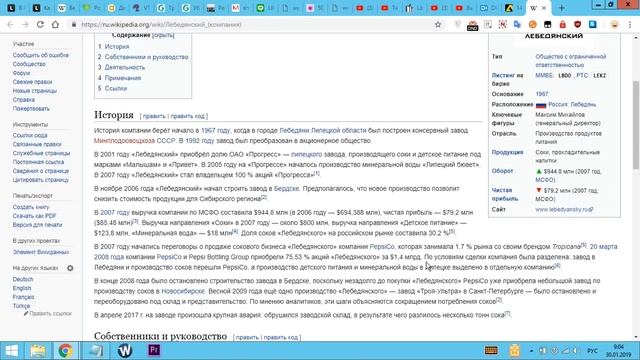The height and width of the screenshot is (360, 640).
Task: Open the Минплодоовощхоза red link
Action: pos(124,141)
